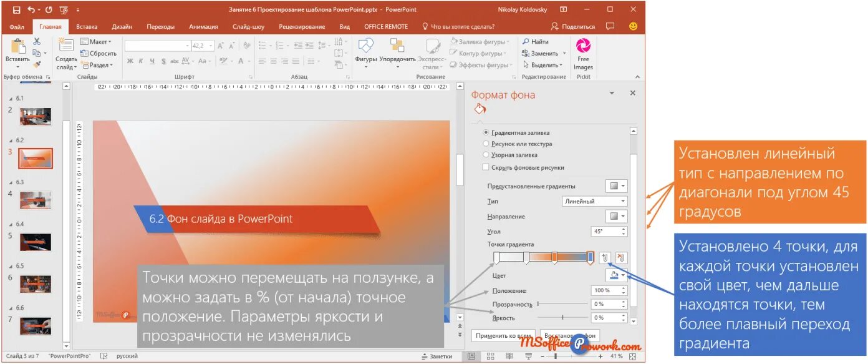Image resolution: width=868 pixels, height=364 pixels.
Task: Apply italic formatting (К)
Action: tap(142, 61)
